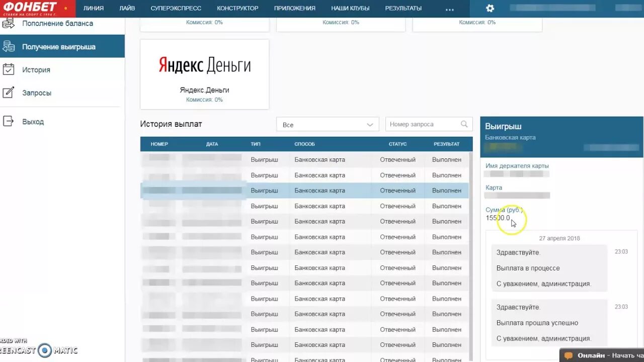This screenshot has width=644, height=362.
Task: Open the 'Все' filter dropdown
Action: click(x=328, y=124)
